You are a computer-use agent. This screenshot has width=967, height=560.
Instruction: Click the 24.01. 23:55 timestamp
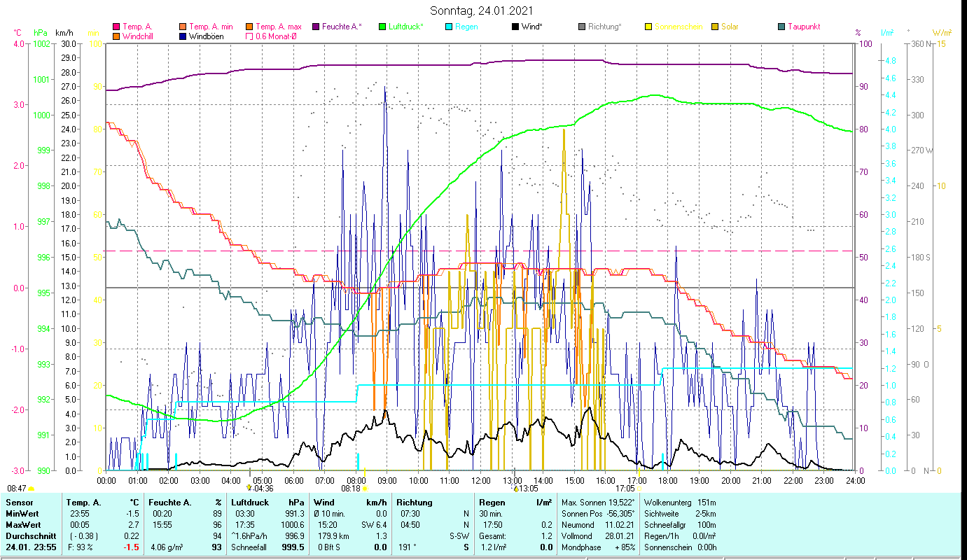tap(31, 547)
